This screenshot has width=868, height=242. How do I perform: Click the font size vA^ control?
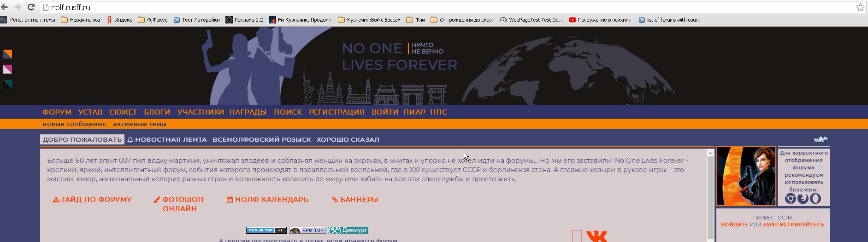coord(821,139)
